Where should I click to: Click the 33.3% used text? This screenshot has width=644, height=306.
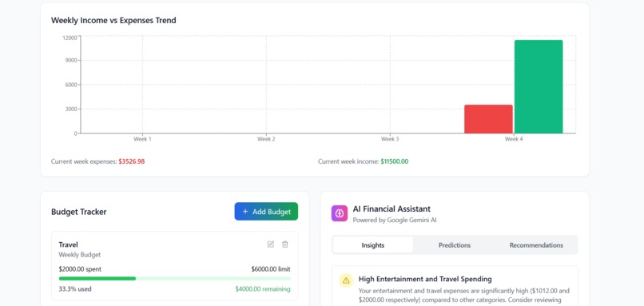click(x=75, y=289)
